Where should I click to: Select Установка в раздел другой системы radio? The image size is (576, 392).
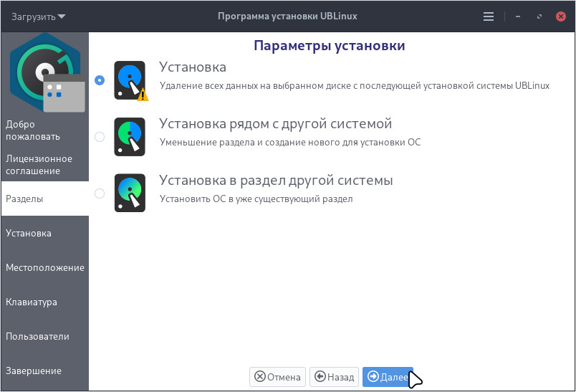(x=100, y=193)
